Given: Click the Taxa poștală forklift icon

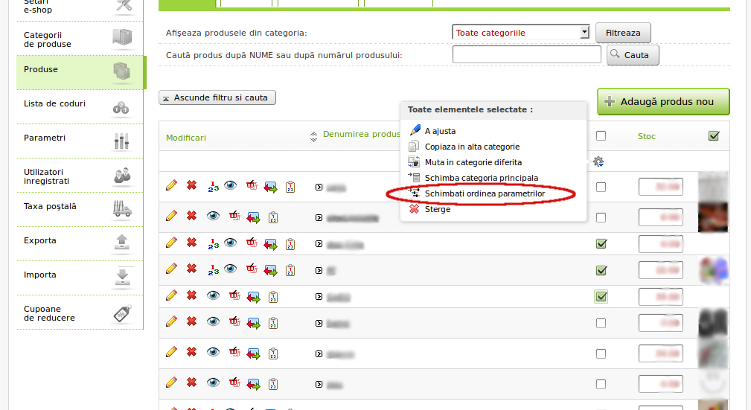Looking at the screenshot, I should [x=122, y=209].
